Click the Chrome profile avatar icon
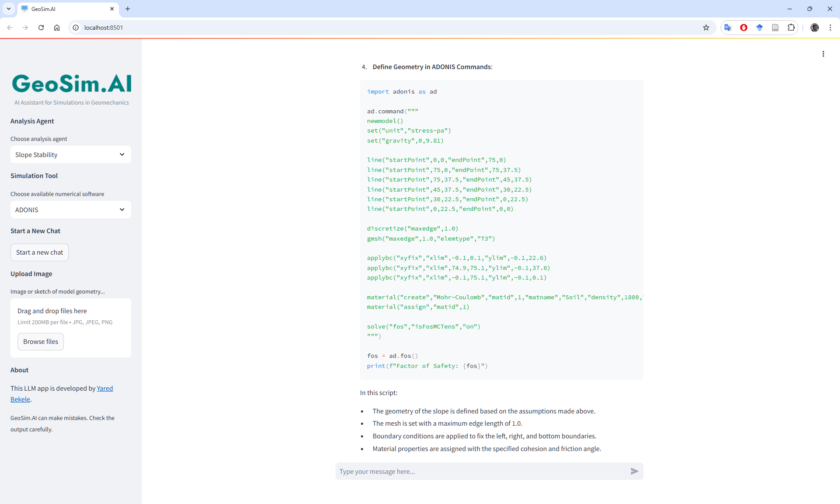 [x=814, y=28]
